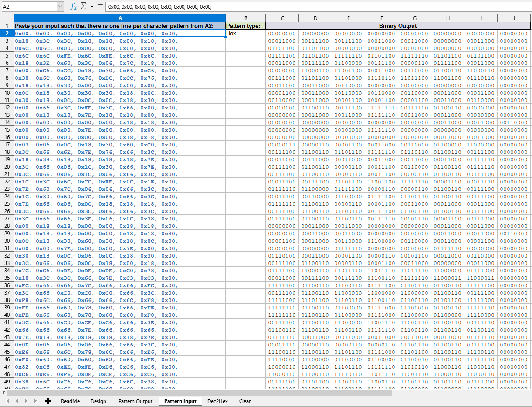Select column G via its header
This screenshot has width=532, height=407.
pos(415,18)
